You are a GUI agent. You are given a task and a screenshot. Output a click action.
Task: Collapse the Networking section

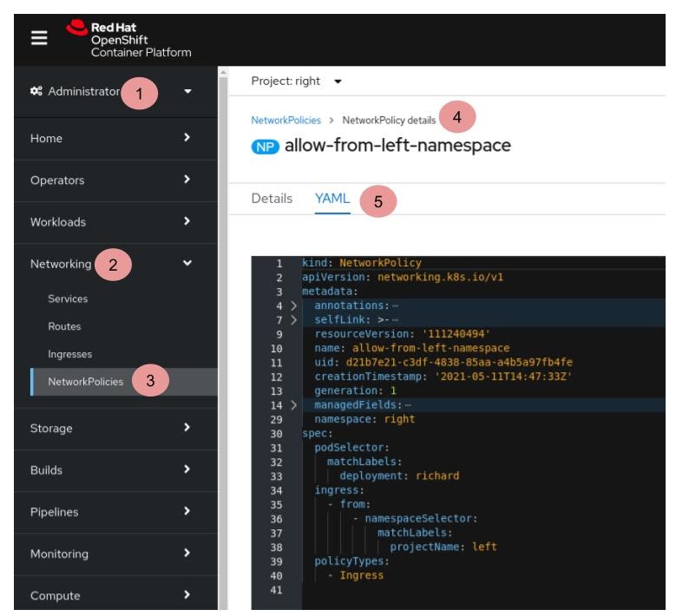(x=188, y=264)
